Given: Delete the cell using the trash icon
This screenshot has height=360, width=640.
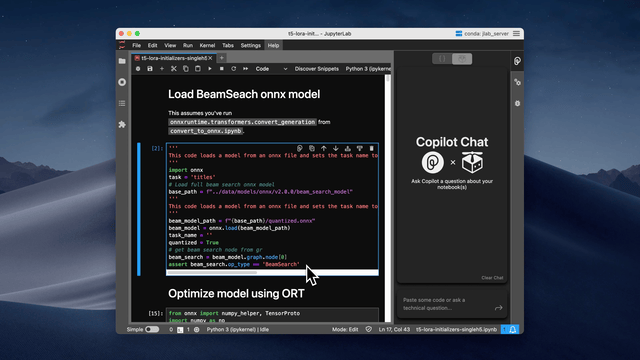Looking at the screenshot, I should pyautogui.click(x=371, y=149).
